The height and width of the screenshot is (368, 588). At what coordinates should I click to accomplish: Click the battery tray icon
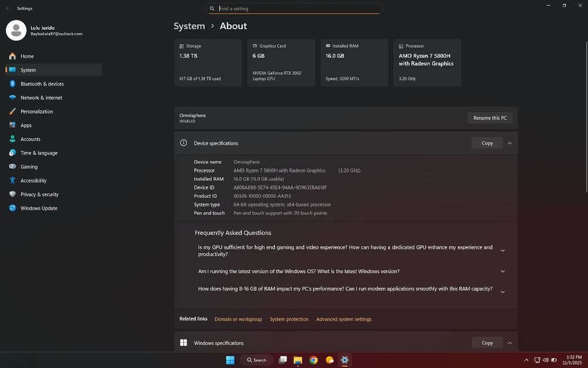tap(554, 360)
